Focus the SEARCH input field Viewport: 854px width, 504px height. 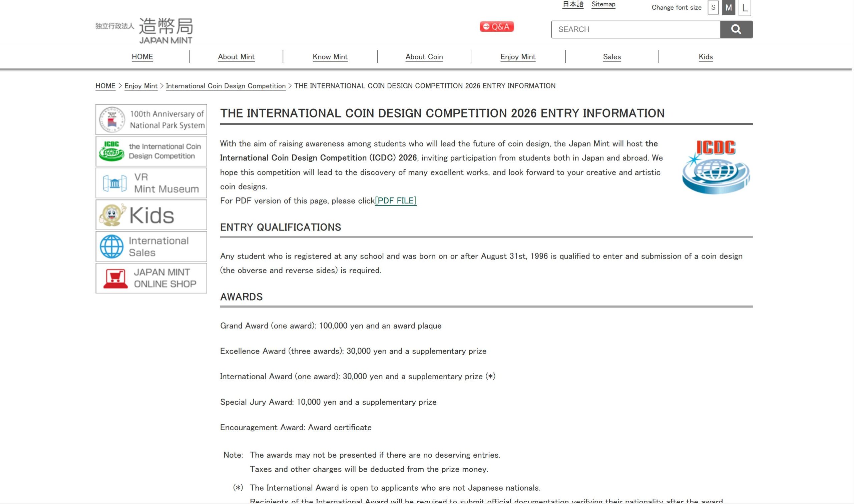(x=635, y=30)
